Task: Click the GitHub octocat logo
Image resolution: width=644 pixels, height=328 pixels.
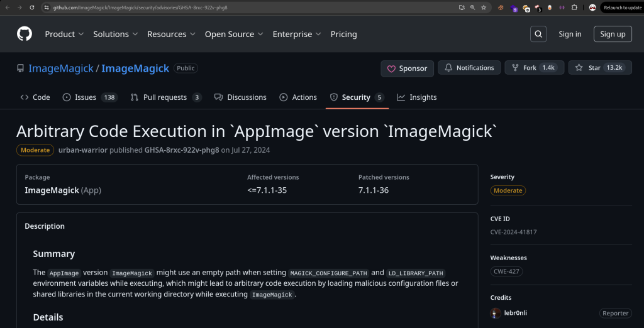Action: click(25, 34)
